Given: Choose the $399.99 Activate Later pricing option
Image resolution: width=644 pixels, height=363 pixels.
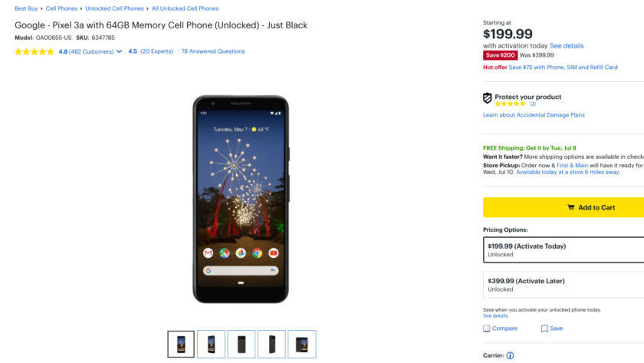Looking at the screenshot, I should 563,285.
